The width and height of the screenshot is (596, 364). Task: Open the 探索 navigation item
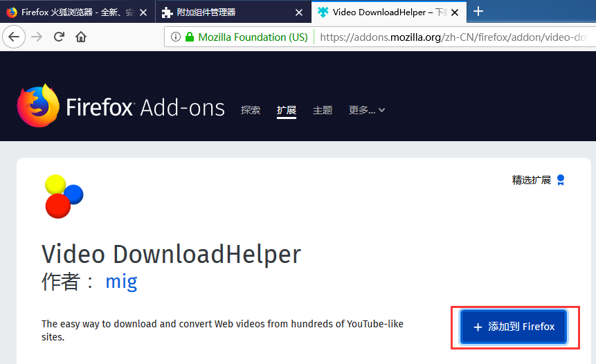251,110
